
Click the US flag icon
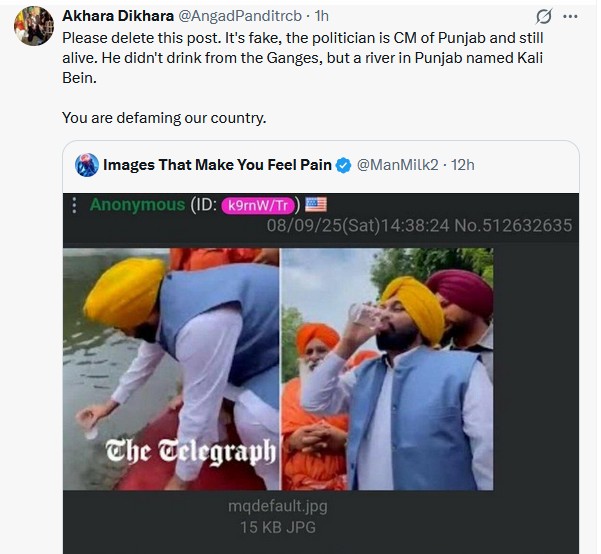tap(316, 204)
